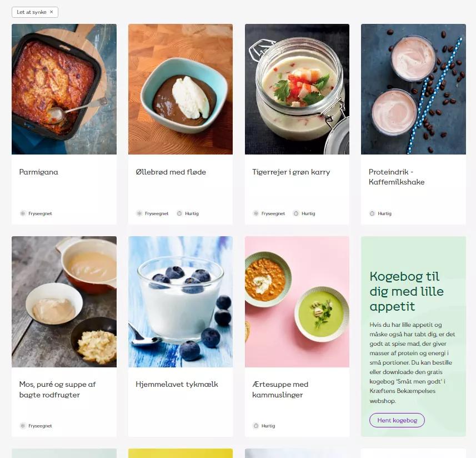Click the Hurtig clock icon under Tigerrejer i grøn karry
Viewport: 476px width, 458px height.
(x=296, y=213)
